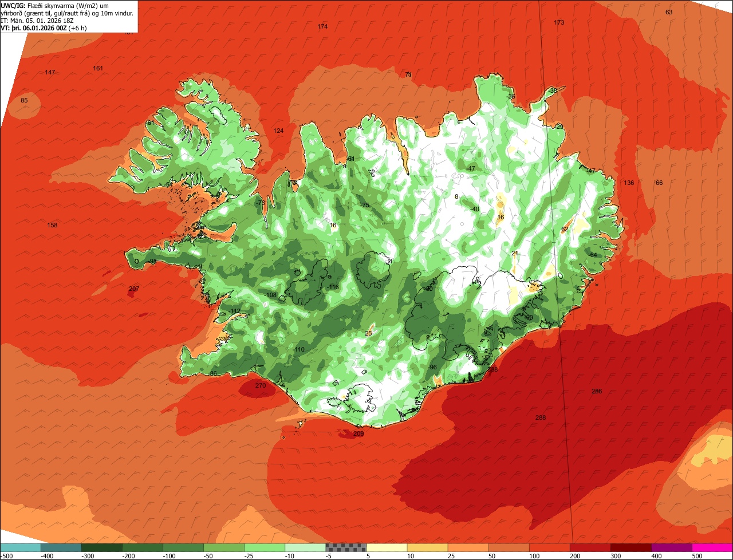Click the value '136' on the map
Image resolution: width=733 pixels, height=560 pixels.
click(629, 183)
